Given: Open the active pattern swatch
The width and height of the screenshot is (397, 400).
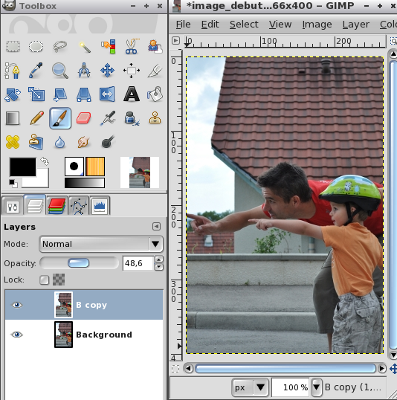Looking at the screenshot, I should click(95, 166).
